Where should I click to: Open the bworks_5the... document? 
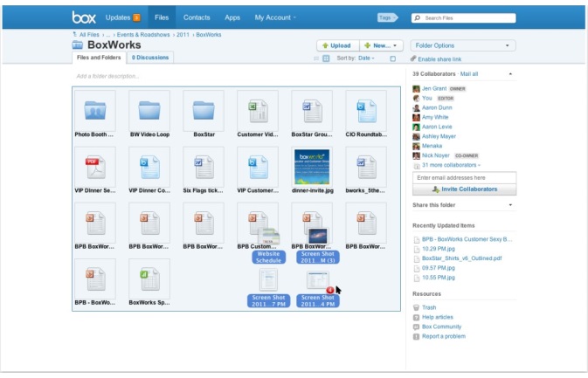tap(366, 167)
